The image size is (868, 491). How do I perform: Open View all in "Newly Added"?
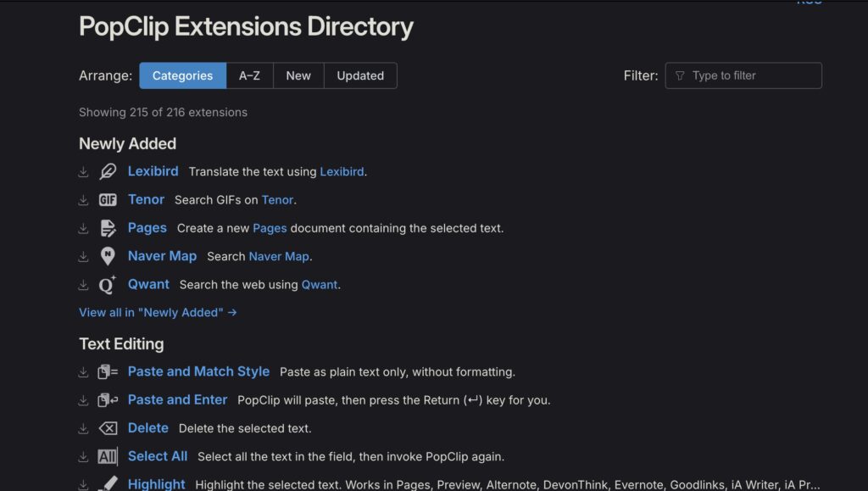point(158,312)
